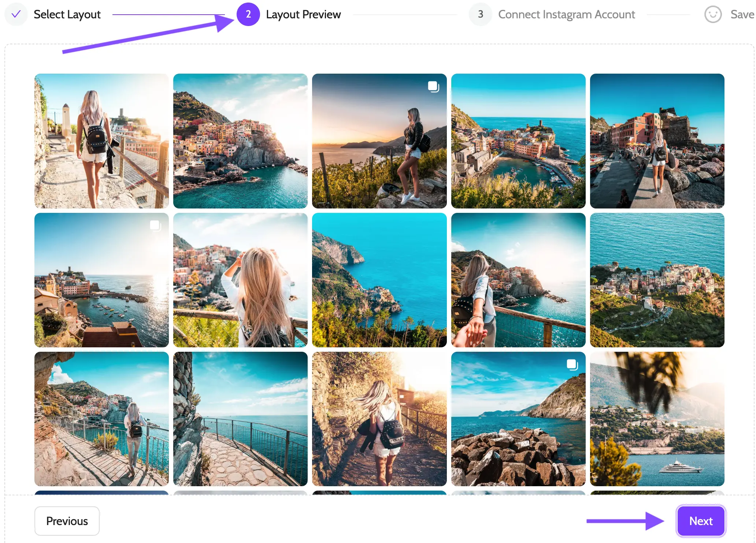
Task: Jump to the Connect Instagram Account step
Action: pos(566,15)
